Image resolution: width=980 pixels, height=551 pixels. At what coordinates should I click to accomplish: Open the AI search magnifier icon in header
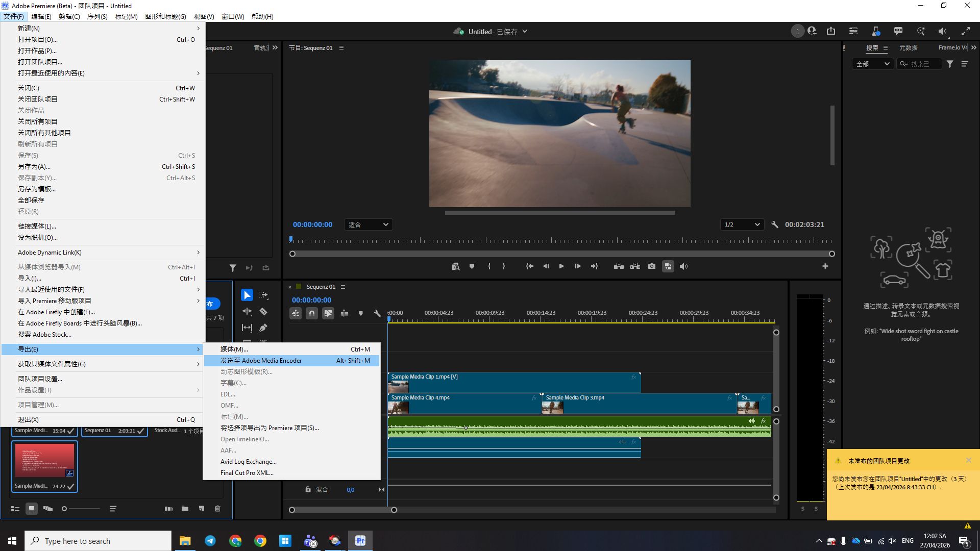[921, 31]
